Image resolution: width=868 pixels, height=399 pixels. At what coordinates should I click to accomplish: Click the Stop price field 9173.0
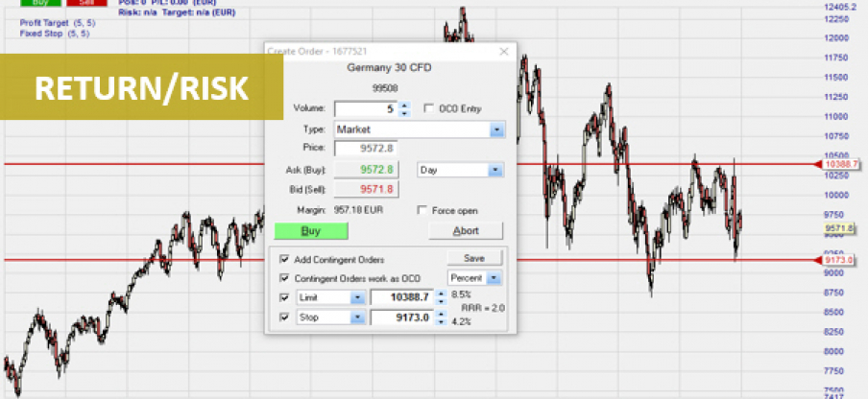point(402,317)
